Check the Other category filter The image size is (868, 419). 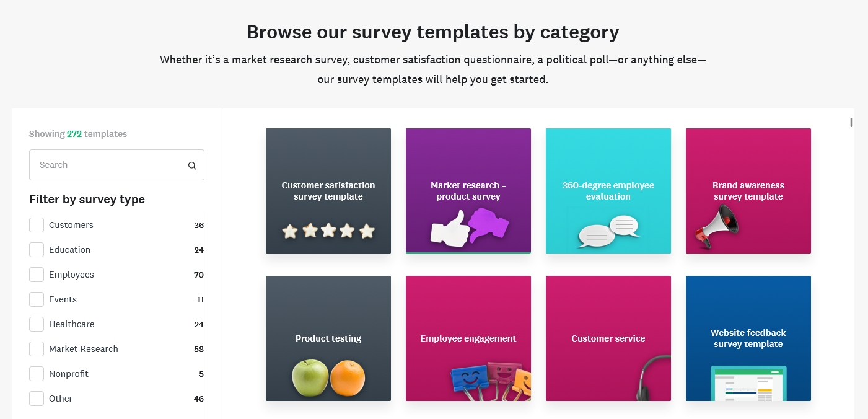click(x=36, y=398)
